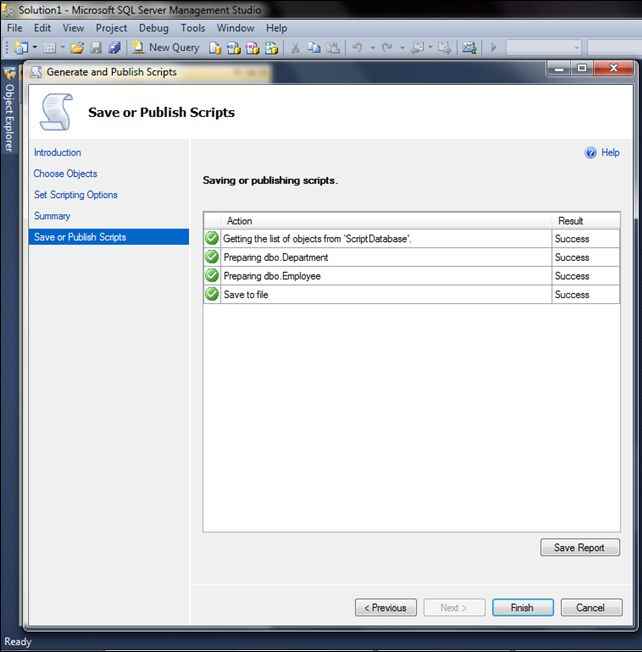Go to the Summary wizard page
Viewport: 642px width, 652px height.
(52, 216)
